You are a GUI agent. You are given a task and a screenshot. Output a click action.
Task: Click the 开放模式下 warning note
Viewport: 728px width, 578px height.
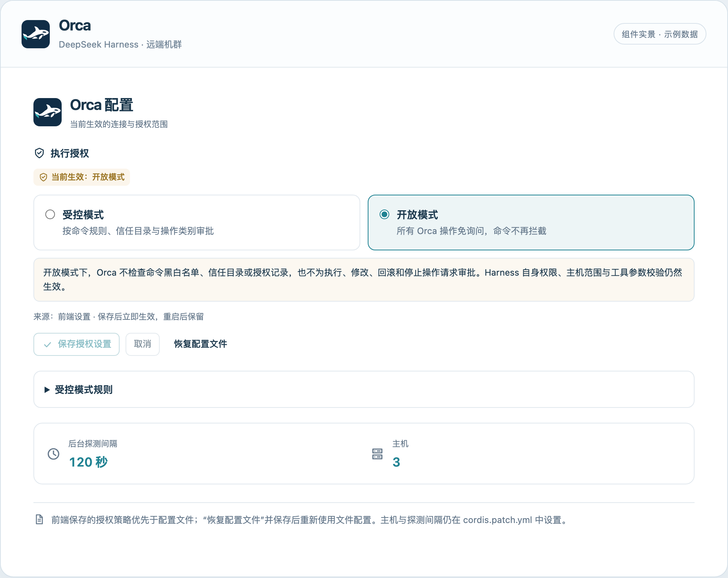coord(364,280)
